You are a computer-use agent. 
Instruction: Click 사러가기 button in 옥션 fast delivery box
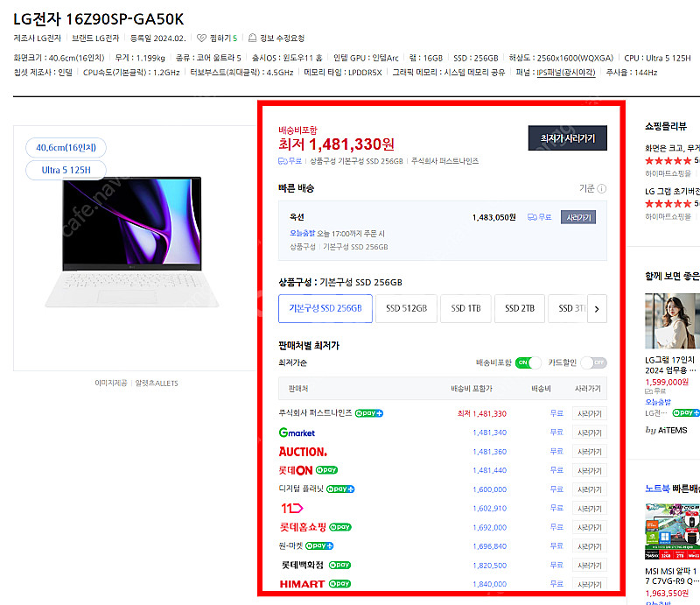[578, 218]
